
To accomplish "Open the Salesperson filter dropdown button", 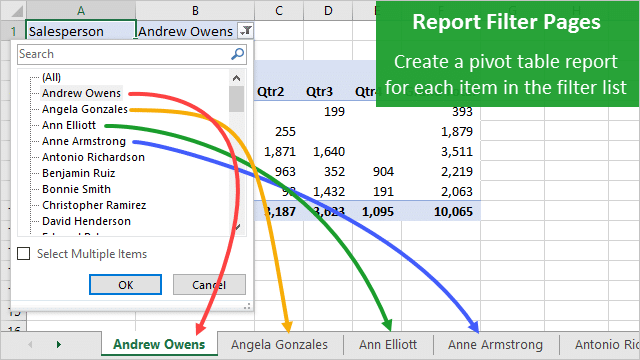I will coord(246,31).
